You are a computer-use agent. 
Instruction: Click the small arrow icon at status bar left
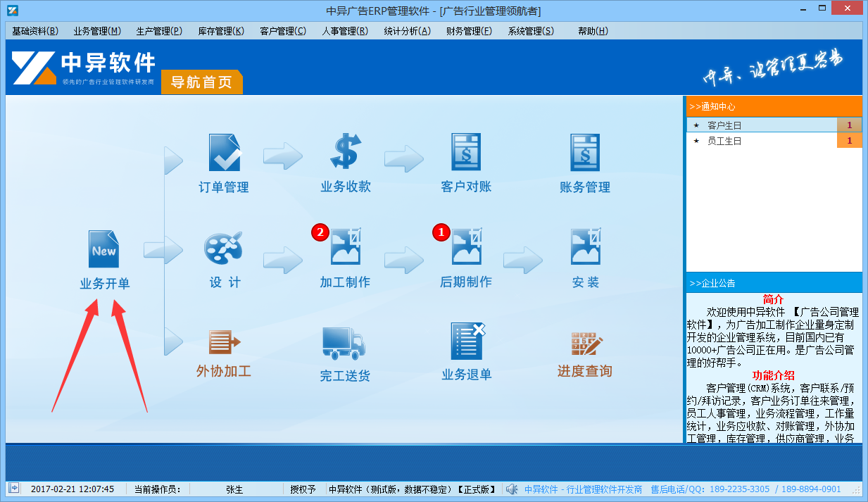point(13,489)
